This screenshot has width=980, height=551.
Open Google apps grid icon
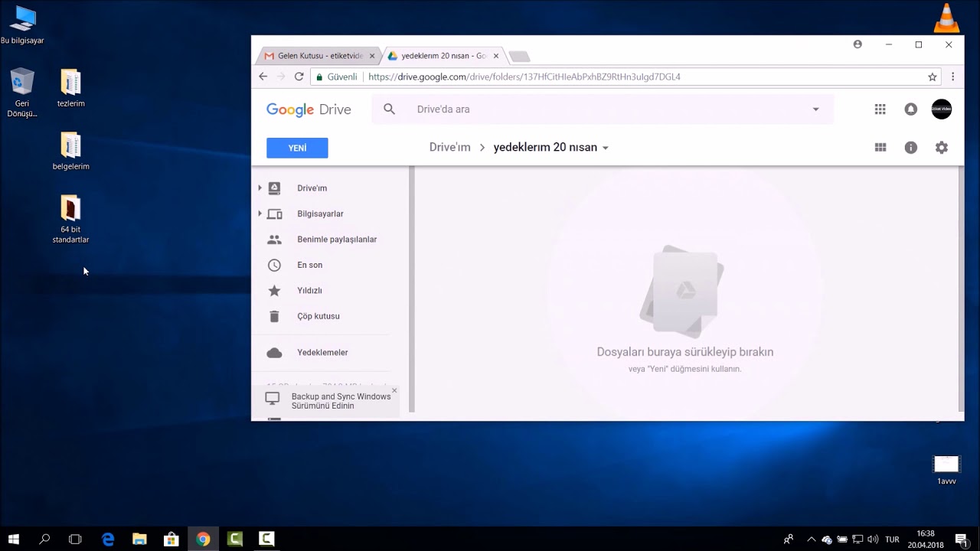(x=880, y=109)
